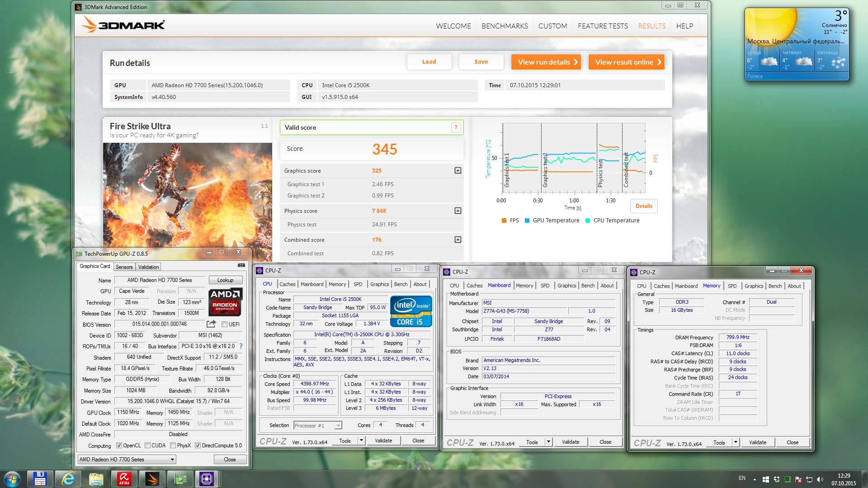Collapse the Physics score section
Image resolution: width=868 pixels, height=488 pixels.
point(458,211)
